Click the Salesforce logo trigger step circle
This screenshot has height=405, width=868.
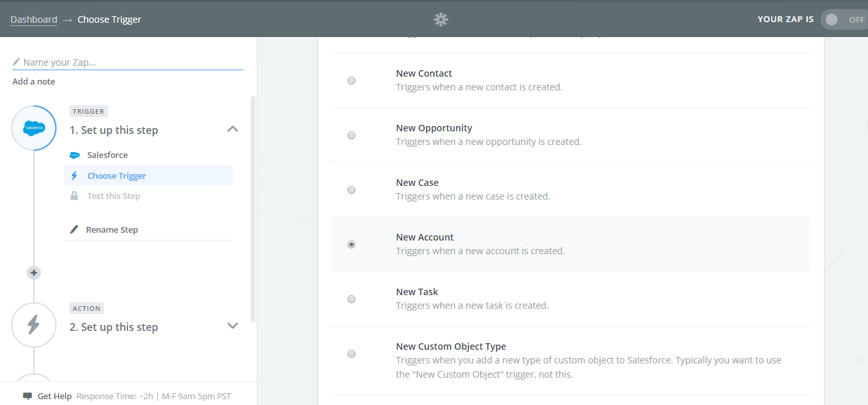point(34,128)
